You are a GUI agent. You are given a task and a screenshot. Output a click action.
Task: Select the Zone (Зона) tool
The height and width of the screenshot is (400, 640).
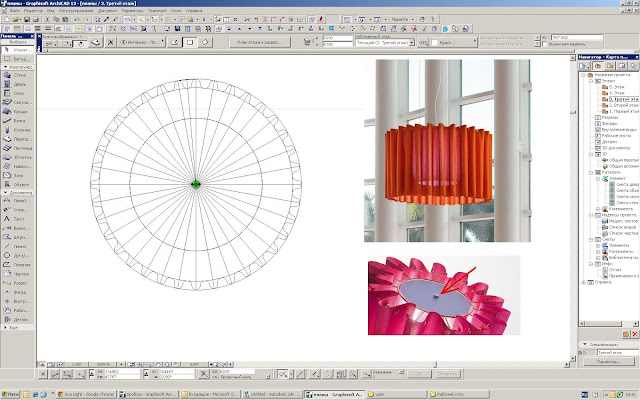[x=16, y=176]
